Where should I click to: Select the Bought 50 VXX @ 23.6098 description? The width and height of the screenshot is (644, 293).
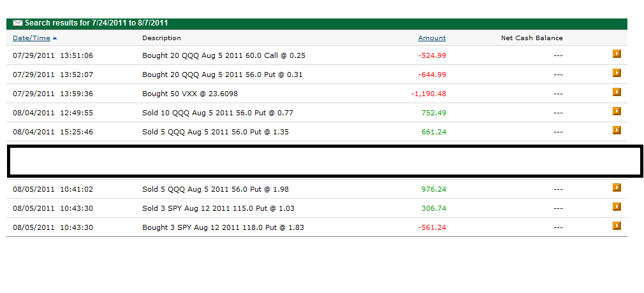tap(190, 94)
